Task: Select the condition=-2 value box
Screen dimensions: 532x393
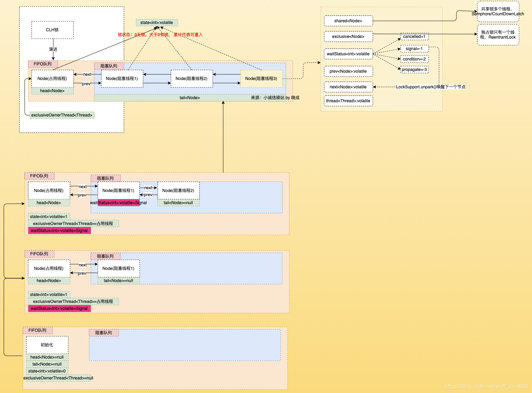Action: click(414, 59)
